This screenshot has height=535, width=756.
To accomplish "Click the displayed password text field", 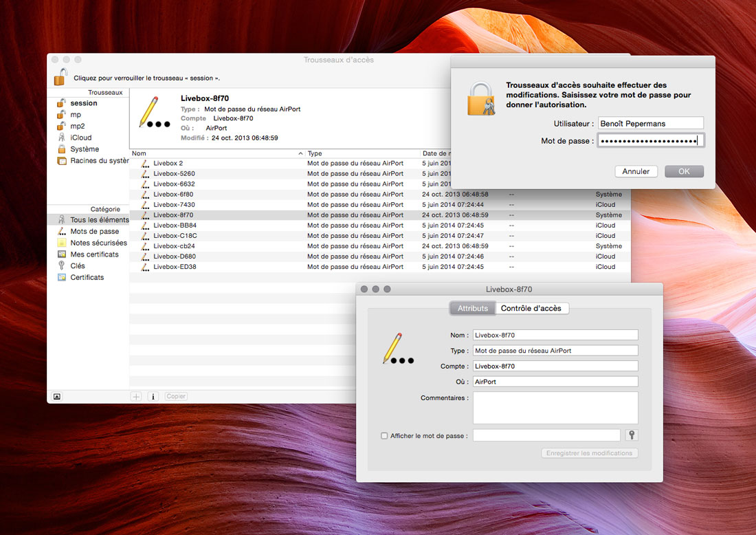I will [546, 435].
